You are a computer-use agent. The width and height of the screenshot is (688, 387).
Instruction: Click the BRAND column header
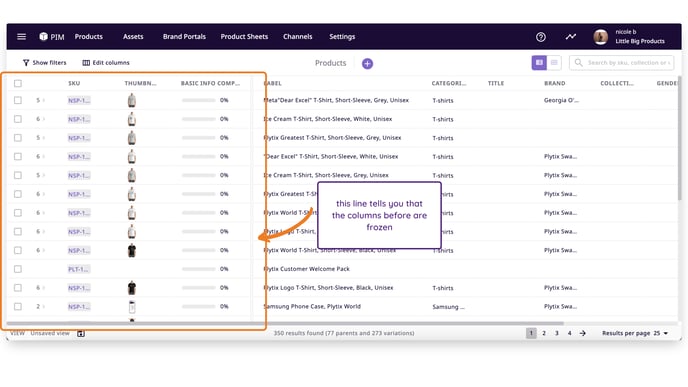pos(555,83)
